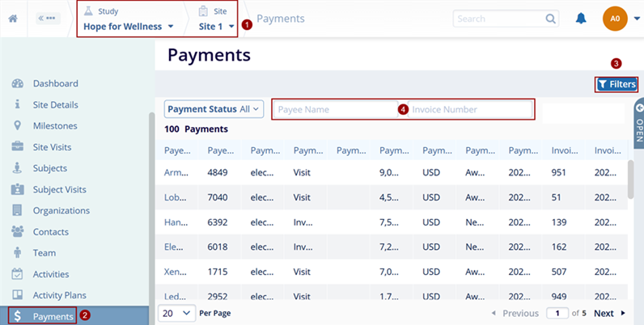Viewport: 644px width, 325px height.
Task: Expand the Site 1 dropdown
Action: pos(216,26)
